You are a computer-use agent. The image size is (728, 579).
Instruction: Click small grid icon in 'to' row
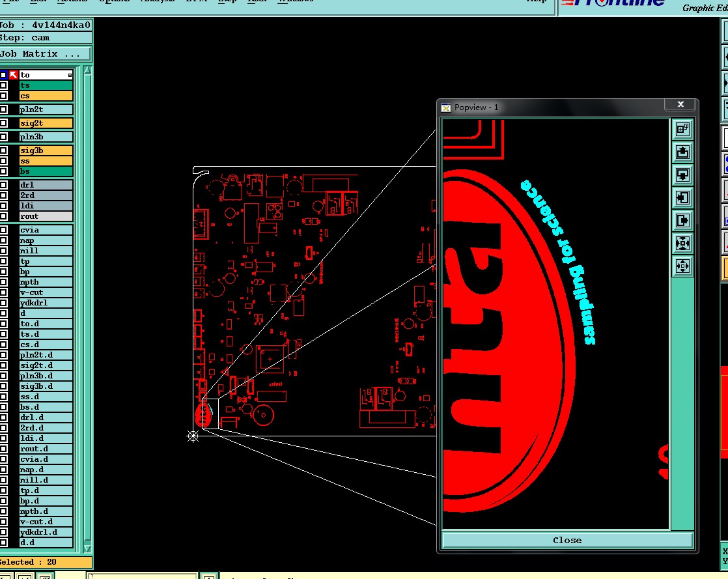point(70,75)
